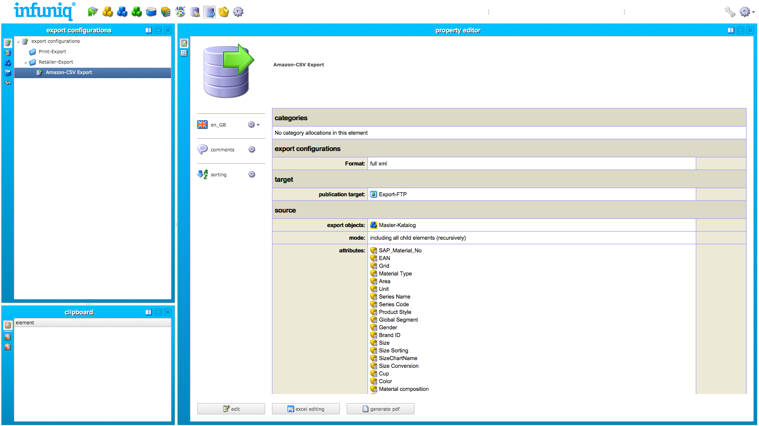The height and width of the screenshot is (426, 759).
Task: Select Print-Export in the tree
Action: pos(52,51)
